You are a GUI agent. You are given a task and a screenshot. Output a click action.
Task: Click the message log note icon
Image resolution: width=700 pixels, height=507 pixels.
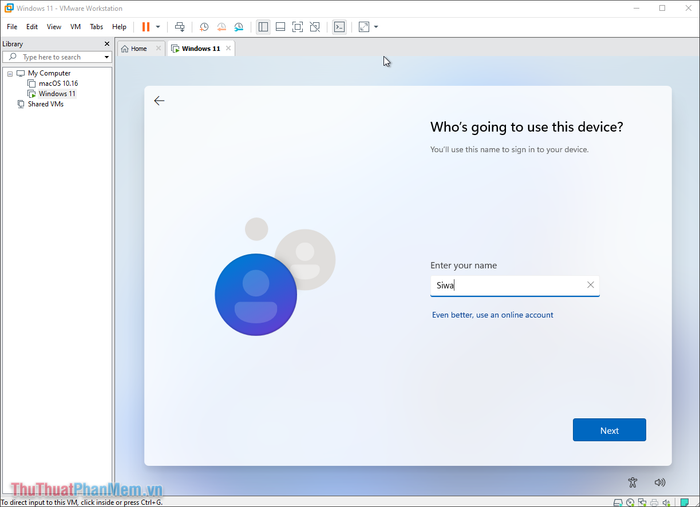(684, 503)
